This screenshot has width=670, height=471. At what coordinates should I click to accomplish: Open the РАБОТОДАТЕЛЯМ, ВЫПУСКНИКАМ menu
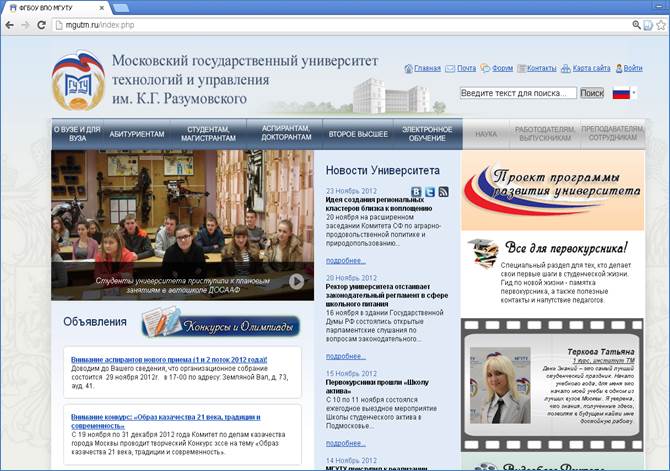tap(545, 134)
